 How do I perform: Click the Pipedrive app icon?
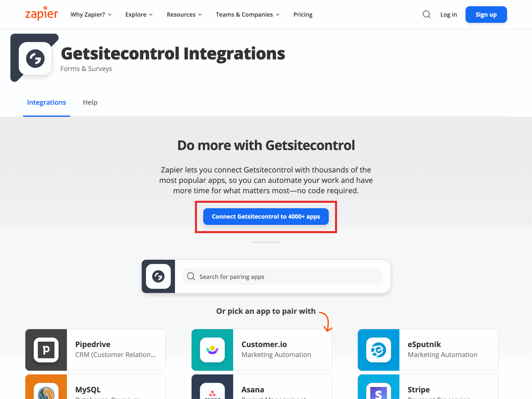click(46, 350)
